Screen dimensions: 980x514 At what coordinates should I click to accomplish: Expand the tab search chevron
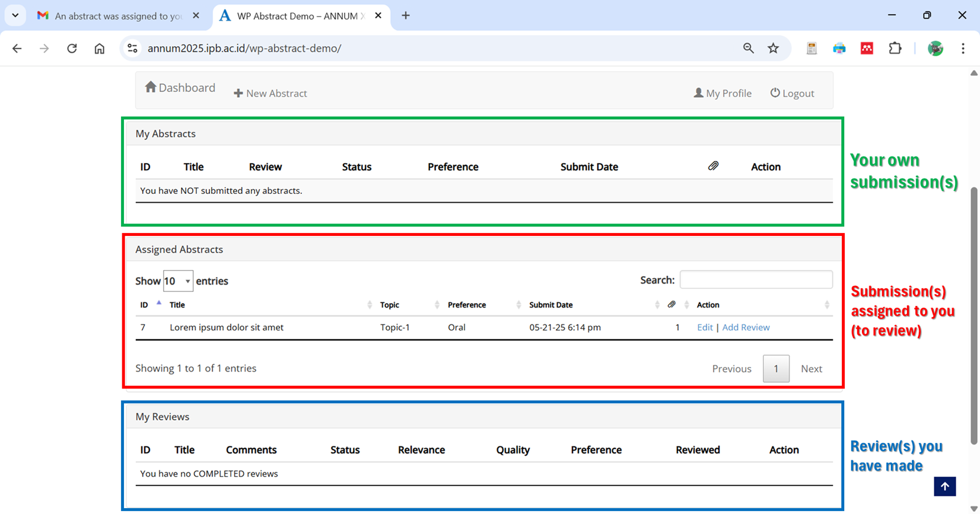[x=15, y=15]
